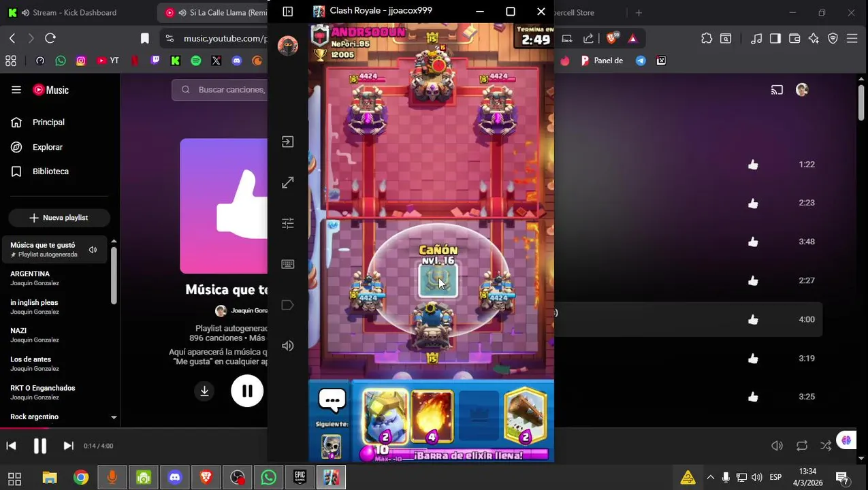Toggle the Clash Royale window sidebar panel icon
Image resolution: width=868 pixels, height=490 pixels.
point(288,12)
